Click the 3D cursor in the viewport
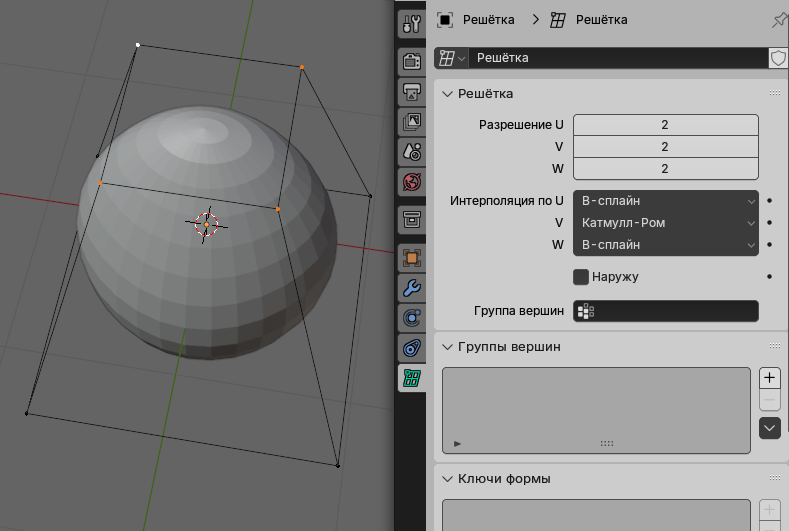This screenshot has width=789, height=531. [x=206, y=224]
